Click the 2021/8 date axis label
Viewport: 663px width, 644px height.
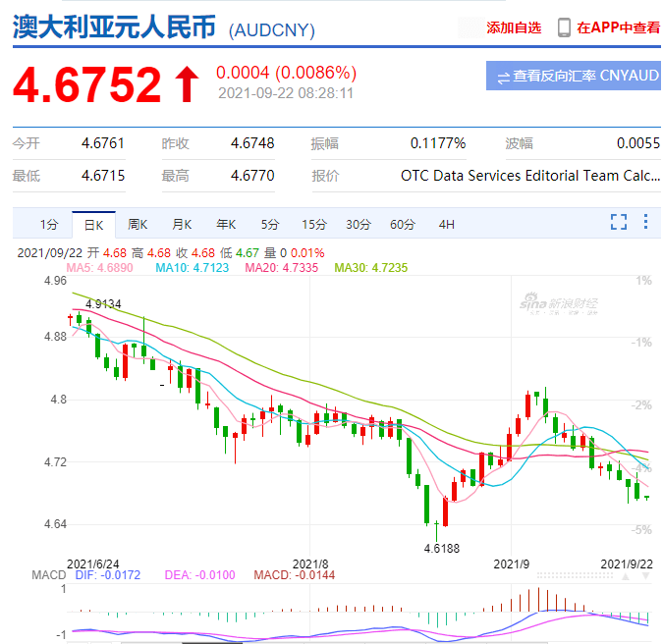[x=310, y=563]
